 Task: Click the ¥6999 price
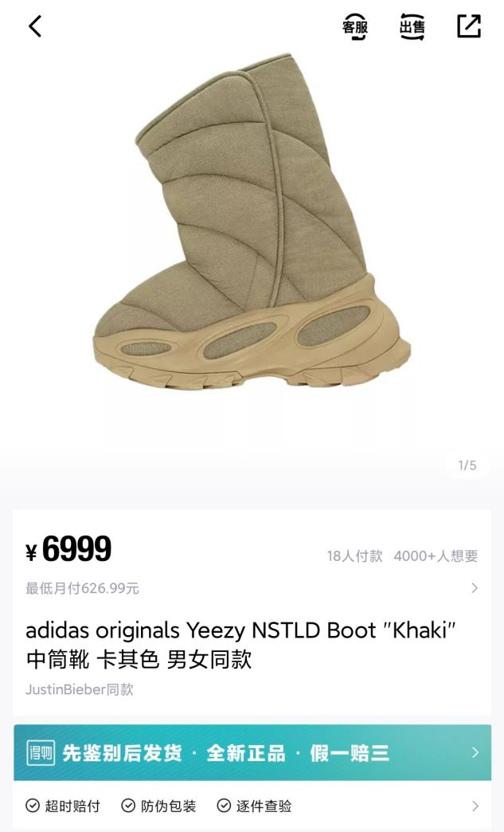[x=68, y=549]
